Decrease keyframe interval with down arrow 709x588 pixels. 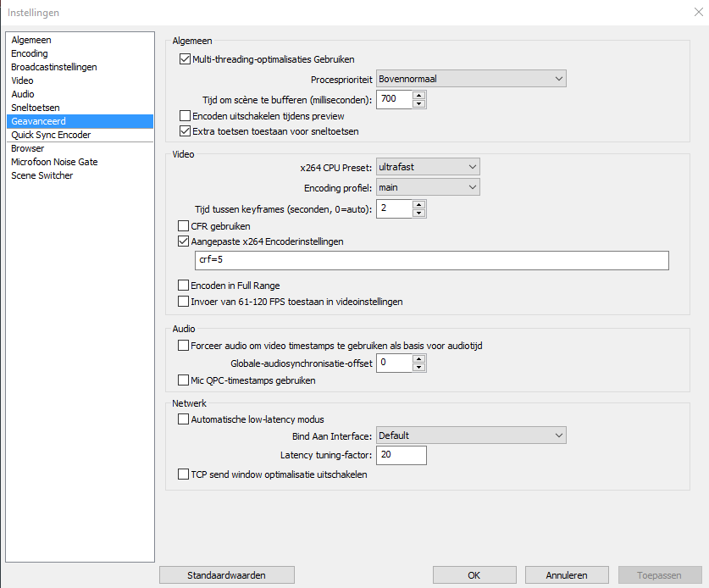coord(419,213)
